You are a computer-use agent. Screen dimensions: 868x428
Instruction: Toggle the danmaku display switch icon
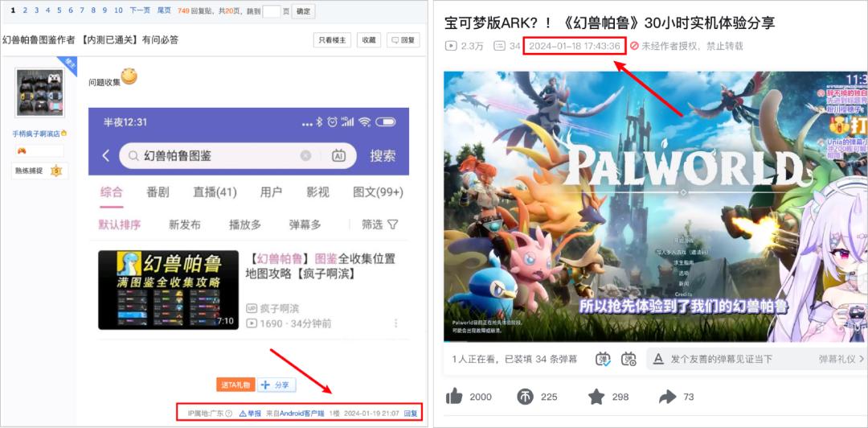[x=603, y=359]
